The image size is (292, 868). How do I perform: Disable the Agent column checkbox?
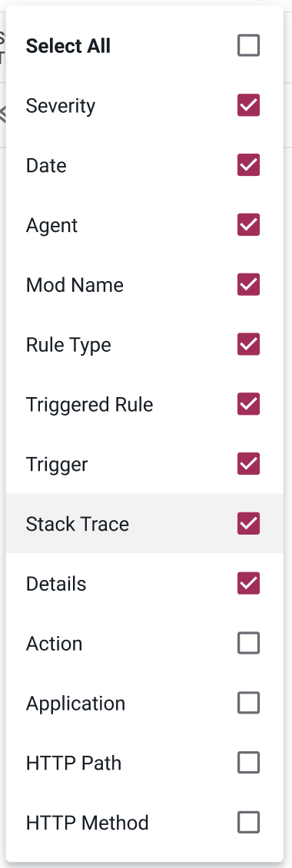(x=248, y=225)
